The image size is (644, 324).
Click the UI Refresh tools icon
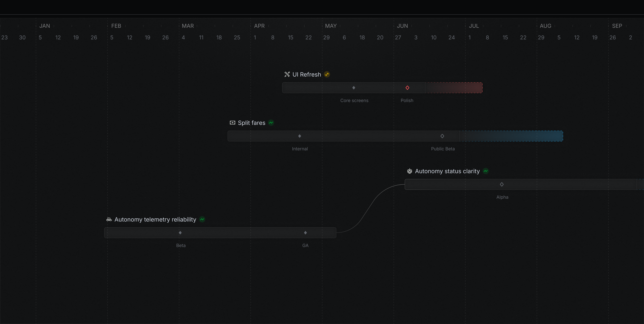[x=287, y=74]
